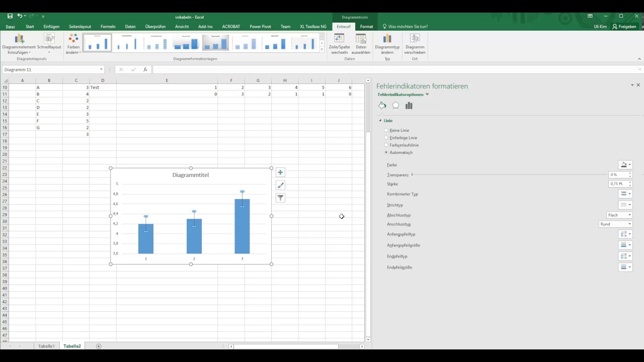
Task: Click the Uli Kim account name
Action: [x=600, y=27]
